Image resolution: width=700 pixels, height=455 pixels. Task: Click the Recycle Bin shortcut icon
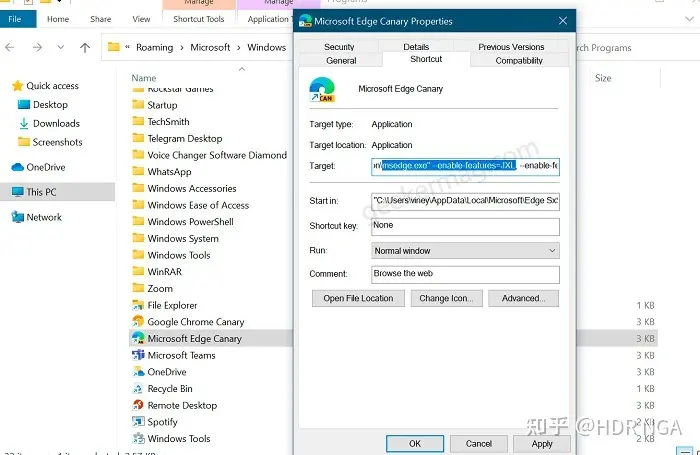[x=138, y=388]
